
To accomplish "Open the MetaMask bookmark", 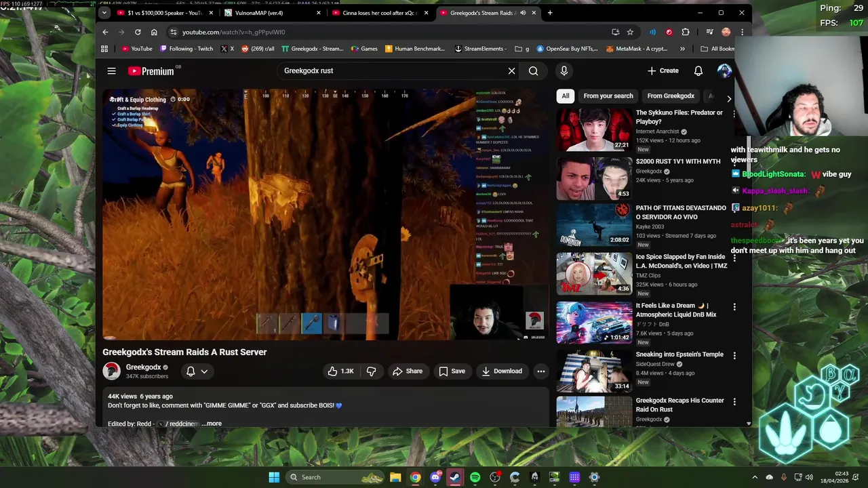I will click(x=637, y=49).
